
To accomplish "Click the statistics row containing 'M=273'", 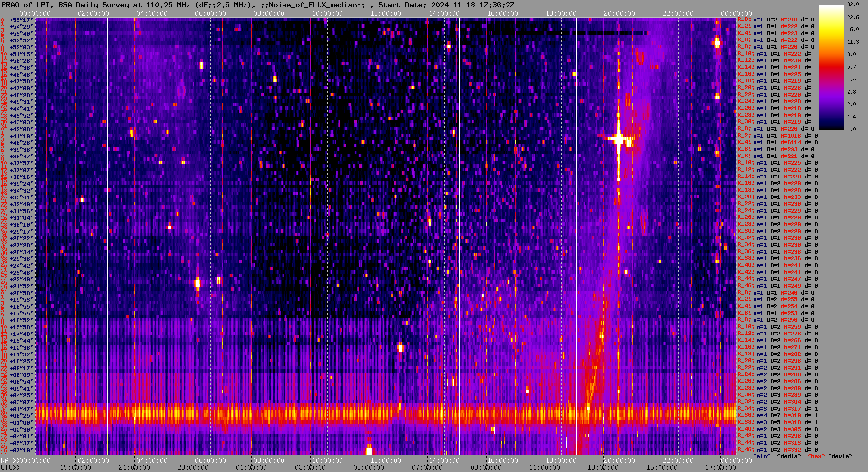I will (x=778, y=334).
